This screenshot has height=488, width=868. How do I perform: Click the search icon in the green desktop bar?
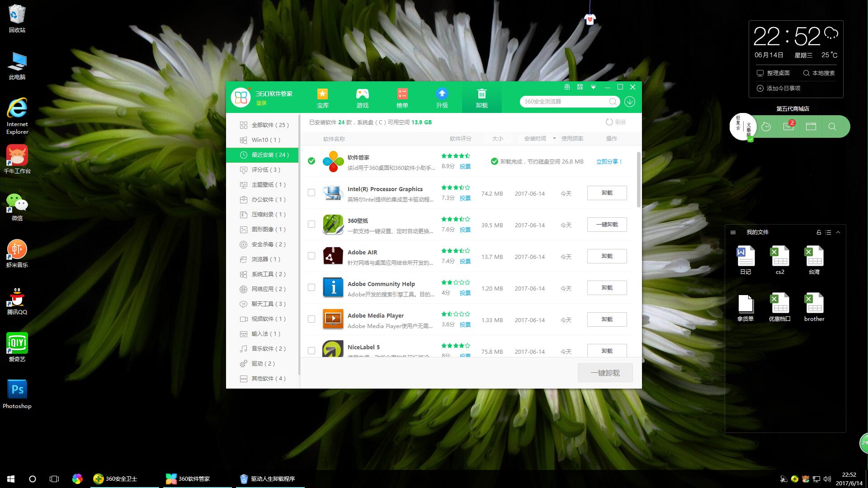click(832, 127)
